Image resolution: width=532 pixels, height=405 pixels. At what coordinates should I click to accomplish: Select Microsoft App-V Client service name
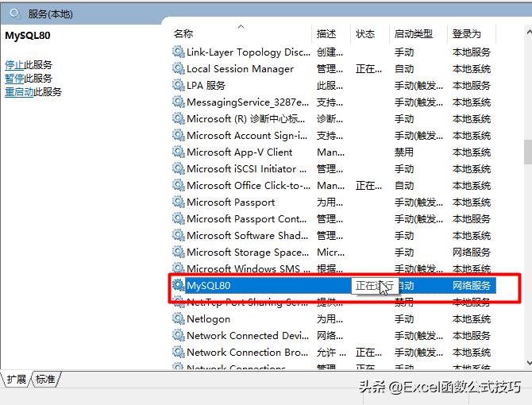240,152
